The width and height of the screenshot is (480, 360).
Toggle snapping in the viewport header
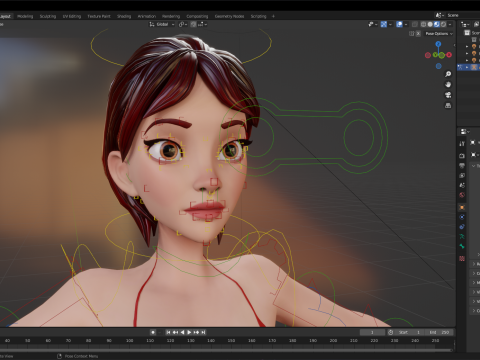point(193,24)
